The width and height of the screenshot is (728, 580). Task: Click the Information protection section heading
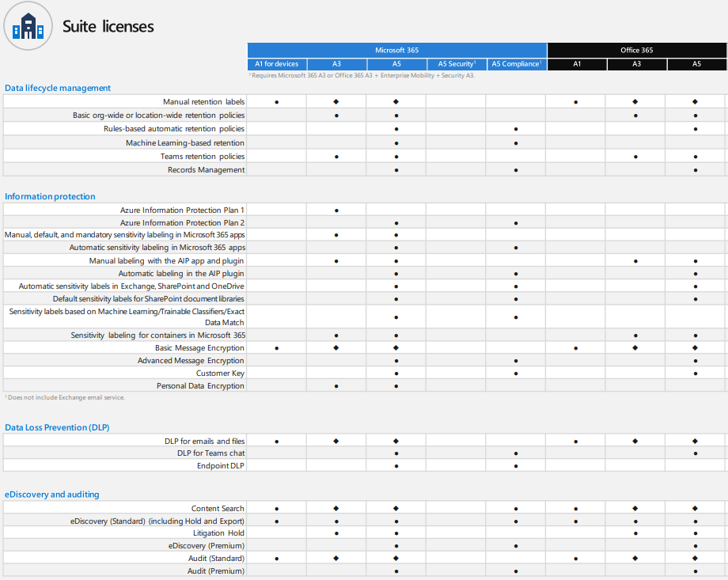50,196
